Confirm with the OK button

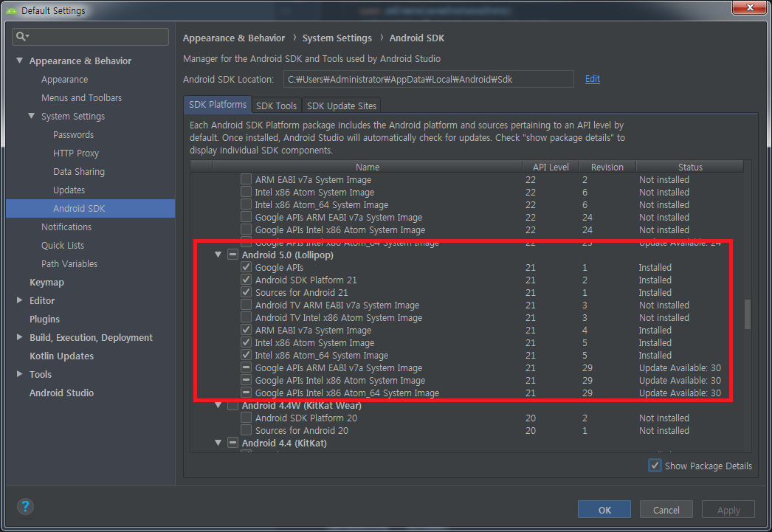pyautogui.click(x=604, y=509)
